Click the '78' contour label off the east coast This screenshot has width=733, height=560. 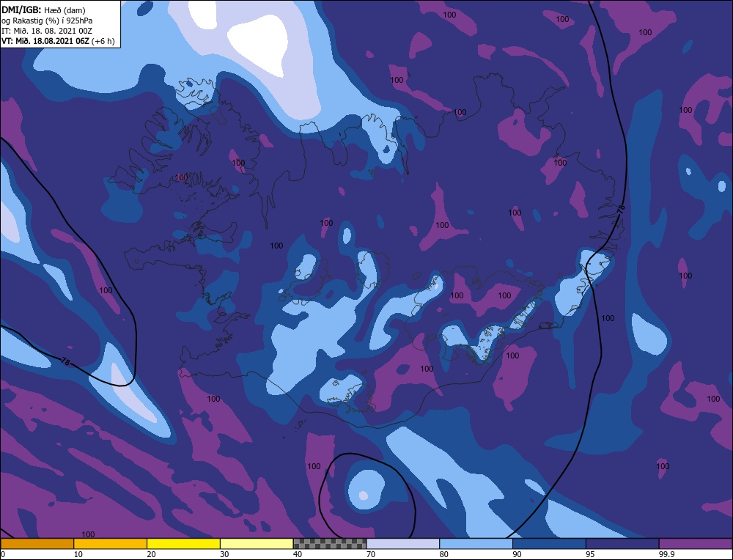(x=621, y=210)
